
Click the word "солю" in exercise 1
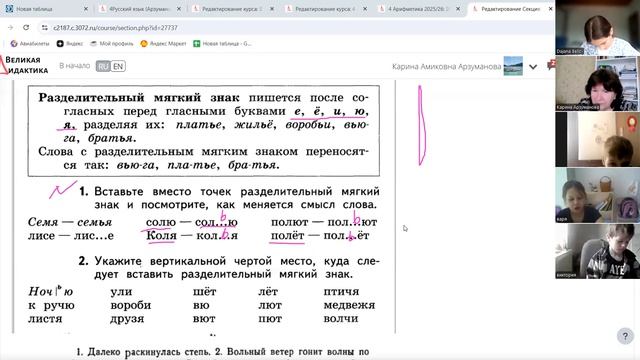click(161, 222)
